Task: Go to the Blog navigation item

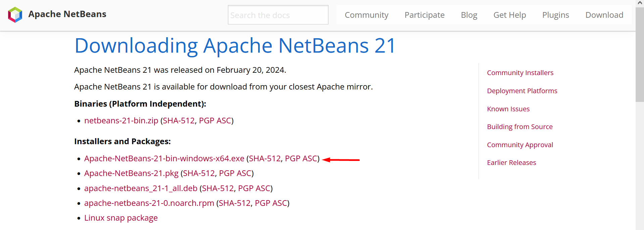Action: coord(469,15)
